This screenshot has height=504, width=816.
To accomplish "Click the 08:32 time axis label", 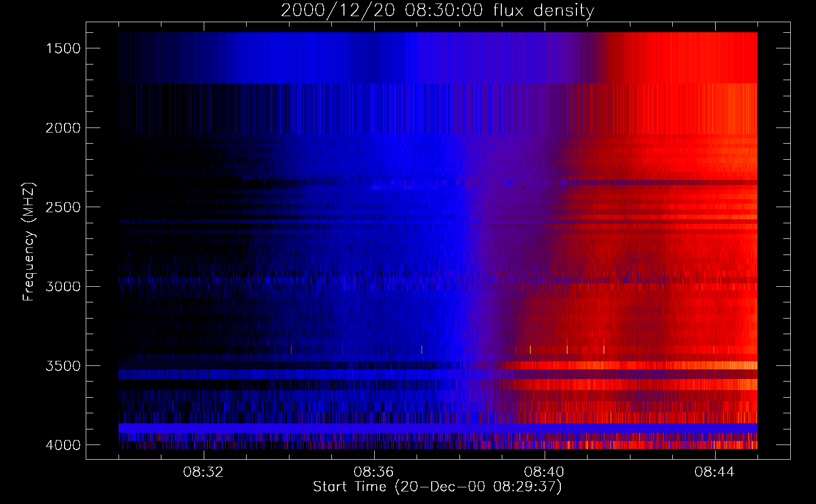I will (204, 473).
